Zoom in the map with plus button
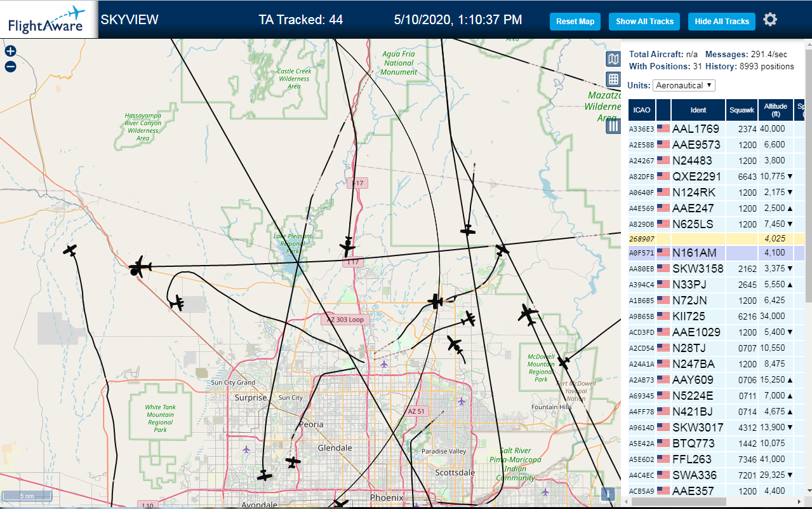The height and width of the screenshot is (509, 812). point(10,51)
